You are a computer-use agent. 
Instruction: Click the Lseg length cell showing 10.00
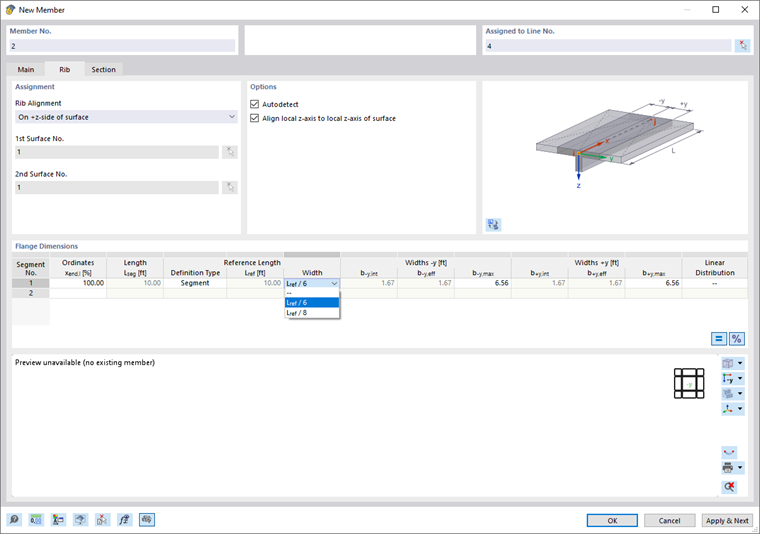[x=135, y=283]
